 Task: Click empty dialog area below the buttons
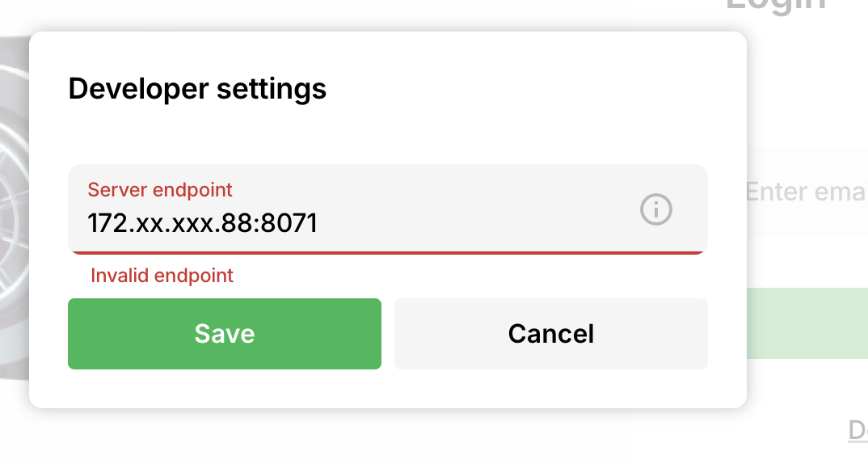coord(388,389)
